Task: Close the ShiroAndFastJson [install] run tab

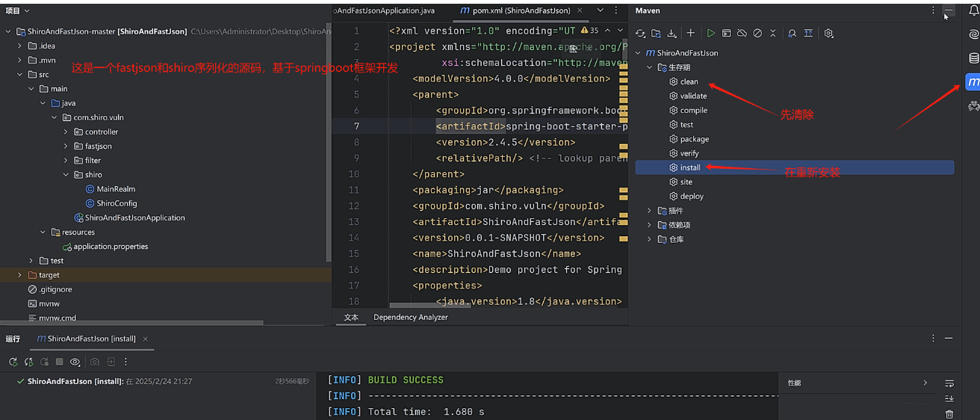Action: [147, 339]
